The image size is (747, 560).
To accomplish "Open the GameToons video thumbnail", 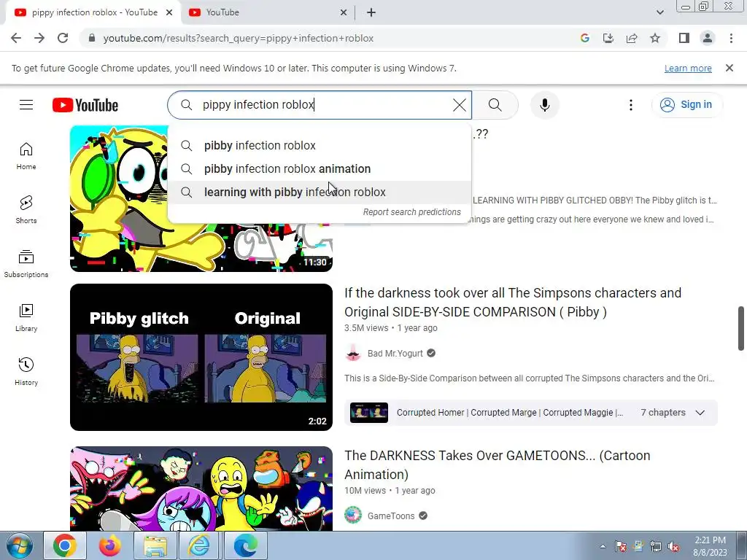I will (201, 489).
